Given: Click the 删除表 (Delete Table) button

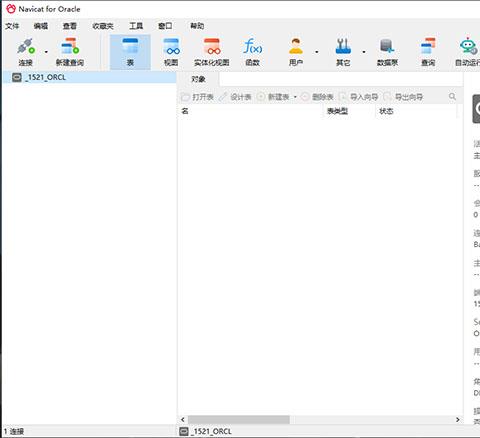Looking at the screenshot, I should (317, 97).
